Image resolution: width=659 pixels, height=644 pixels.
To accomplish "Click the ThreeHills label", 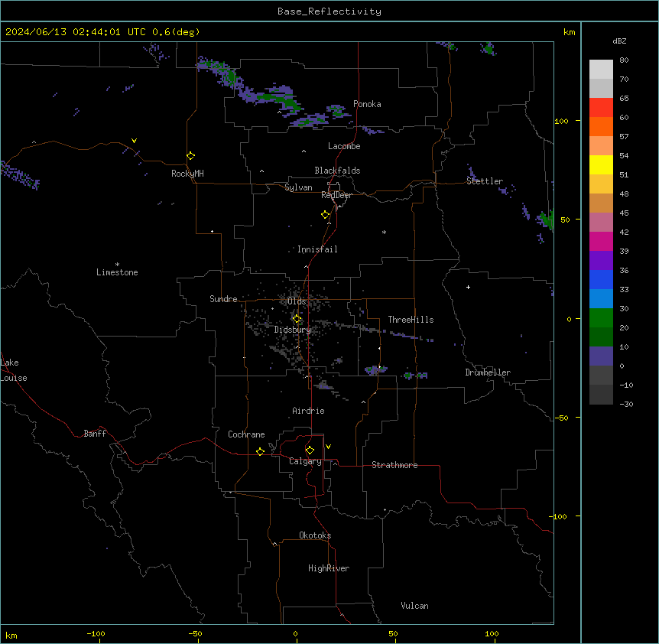I will (x=411, y=320).
